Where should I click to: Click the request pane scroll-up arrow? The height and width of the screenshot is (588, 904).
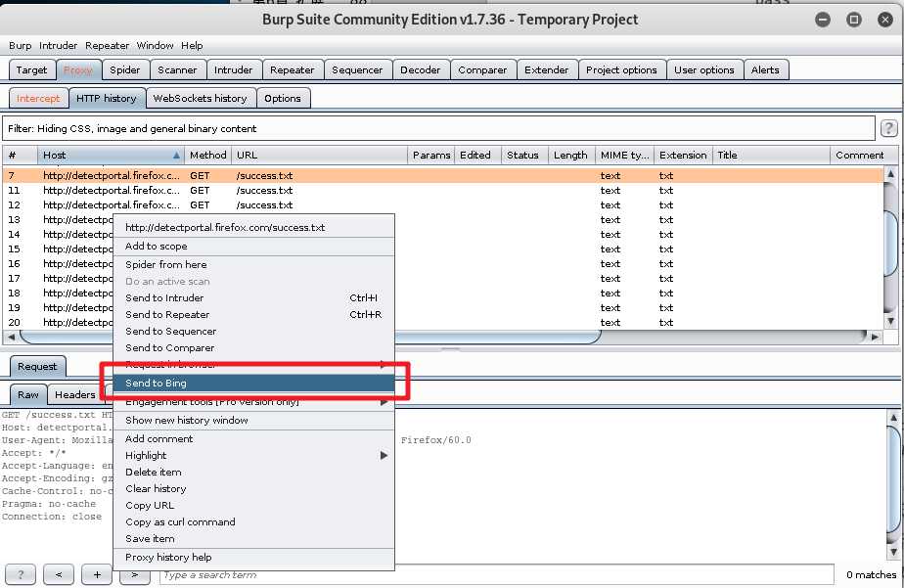893,417
